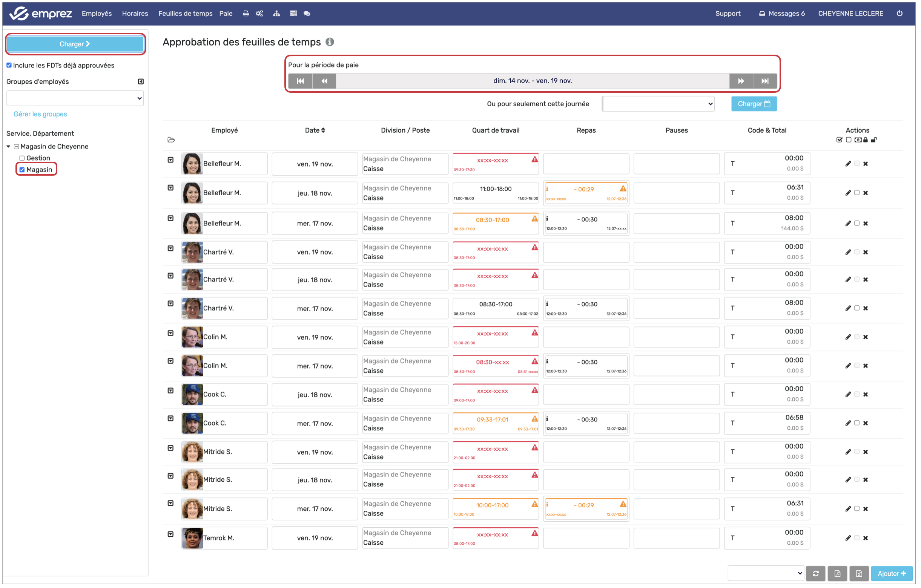
Task: Uncheck Inclure les FDTs déjà approuvées
Action: 9,65
